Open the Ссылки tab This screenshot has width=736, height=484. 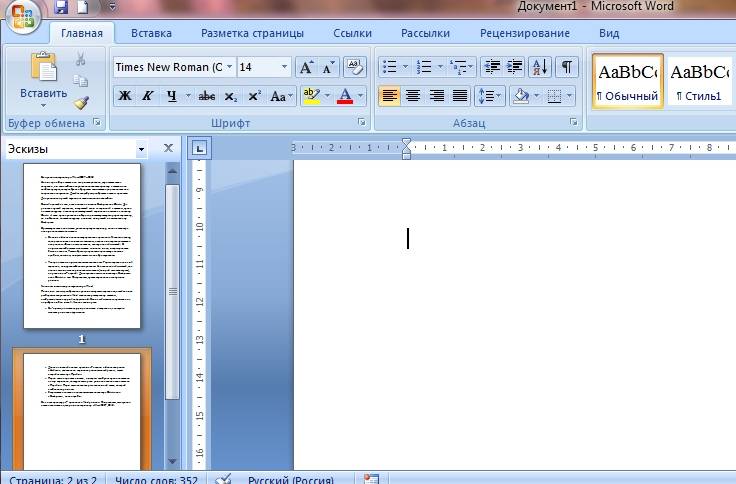[352, 33]
